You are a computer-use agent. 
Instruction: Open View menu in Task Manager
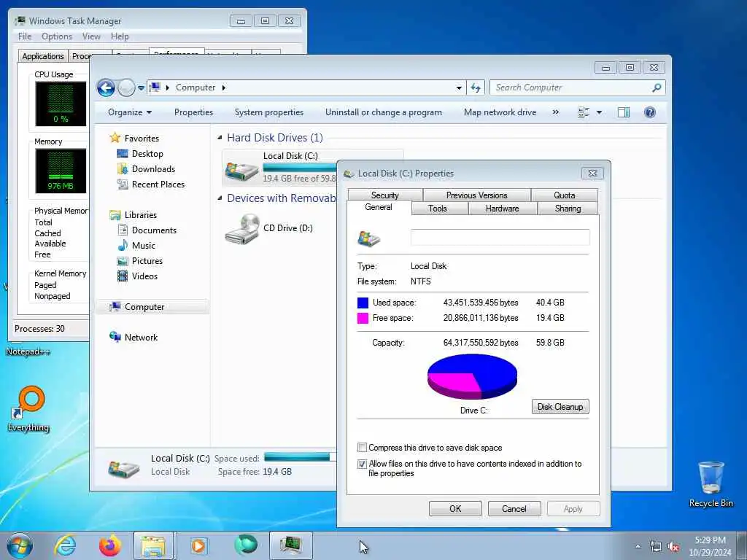91,36
